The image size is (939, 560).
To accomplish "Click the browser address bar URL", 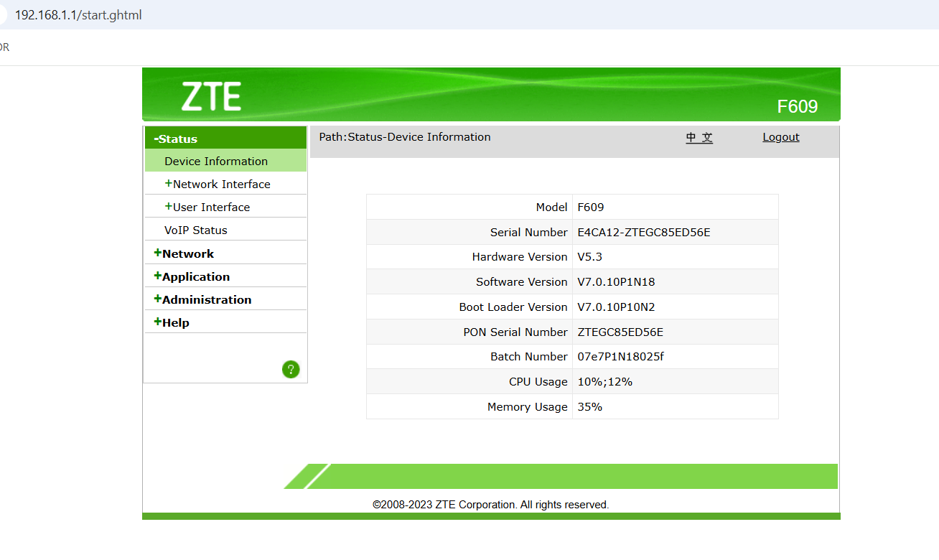I will click(x=78, y=15).
